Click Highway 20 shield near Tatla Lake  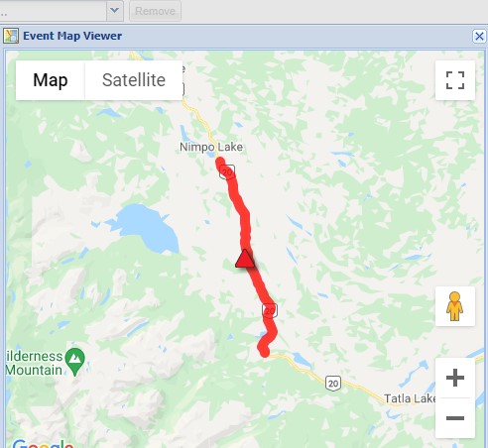(333, 384)
